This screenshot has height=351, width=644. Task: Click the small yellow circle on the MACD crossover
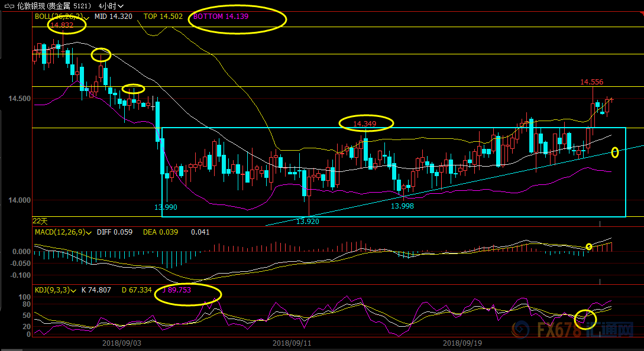(x=589, y=246)
